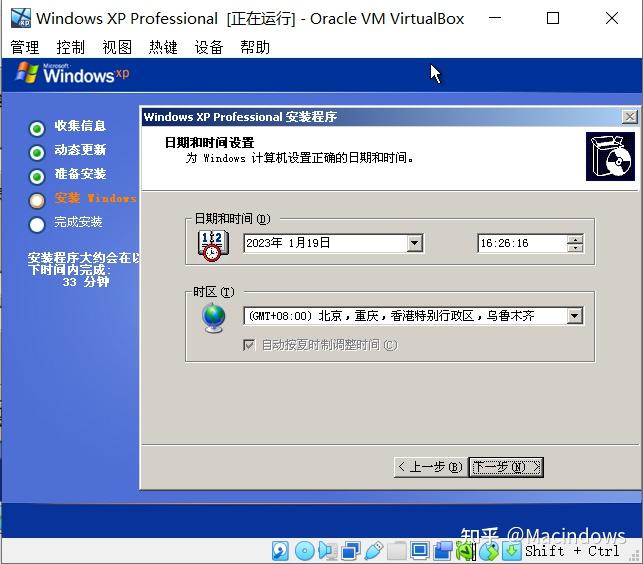Click the hard disk activity status icon
643x564 pixels.
(x=280, y=551)
